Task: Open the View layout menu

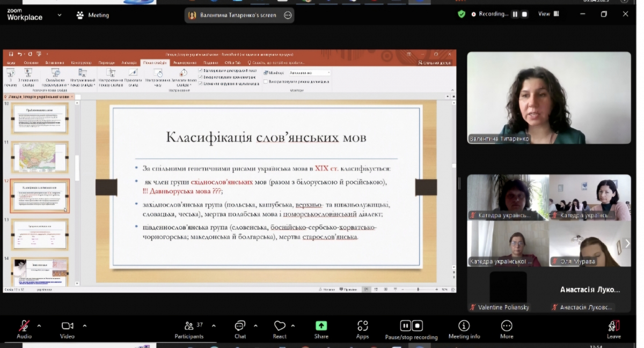Action: [x=548, y=14]
